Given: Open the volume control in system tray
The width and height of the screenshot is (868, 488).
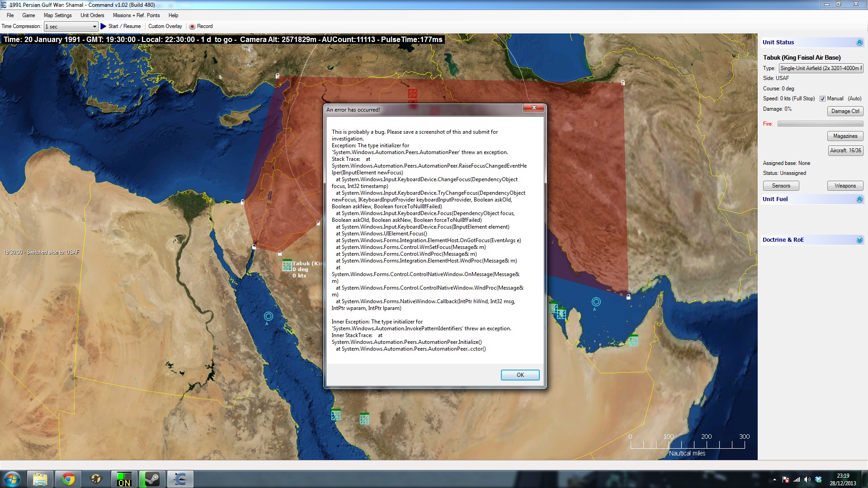Looking at the screenshot, I should click(x=807, y=479).
